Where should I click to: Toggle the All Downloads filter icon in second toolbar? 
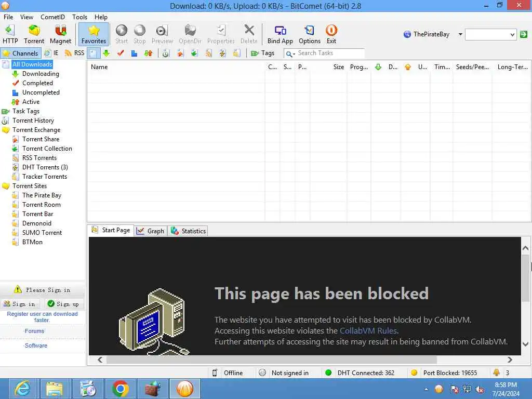tap(94, 54)
